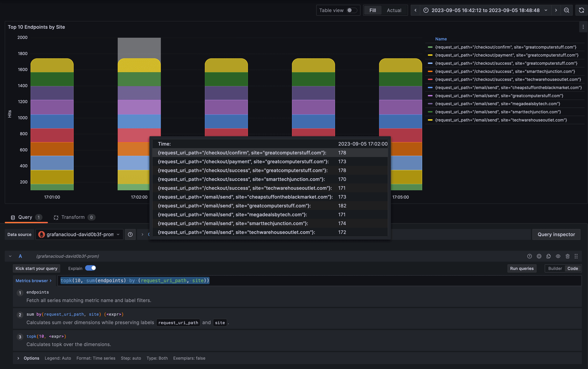Disable the Explain toggle
The image size is (588, 369).
click(x=91, y=268)
